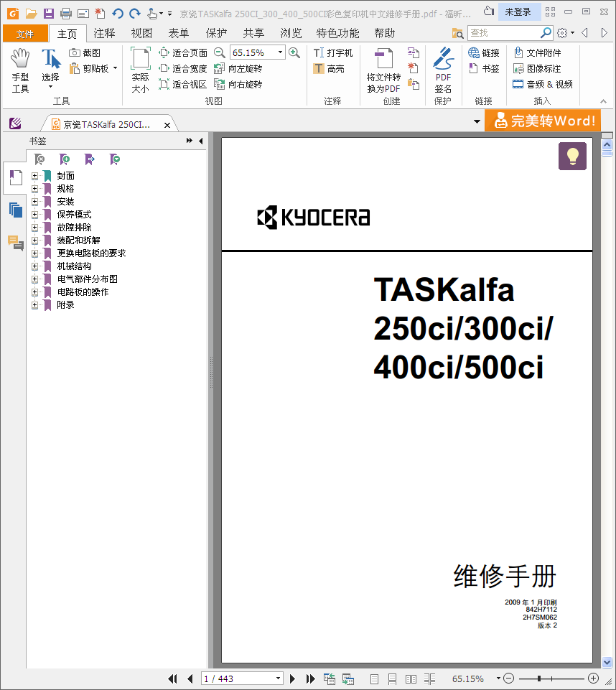This screenshot has width=616, height=690.
Task: Insert a Link (链接)
Action: coord(484,53)
